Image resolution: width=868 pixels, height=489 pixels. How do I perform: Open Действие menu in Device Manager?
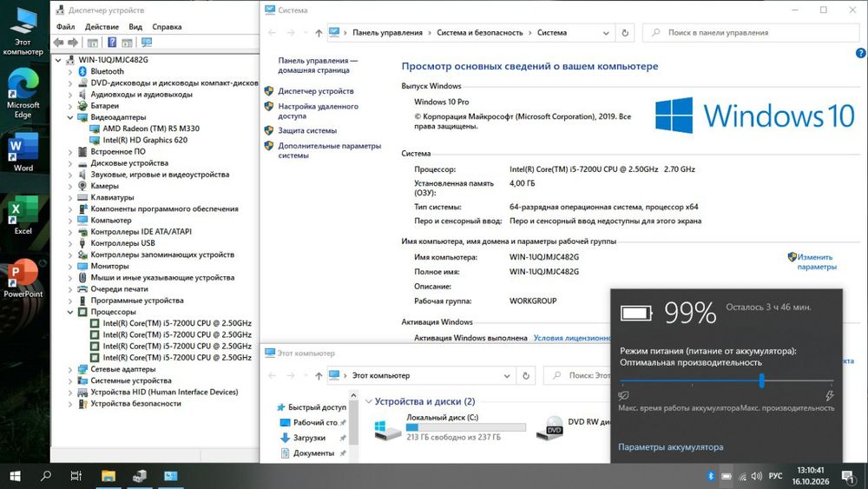pos(102,27)
